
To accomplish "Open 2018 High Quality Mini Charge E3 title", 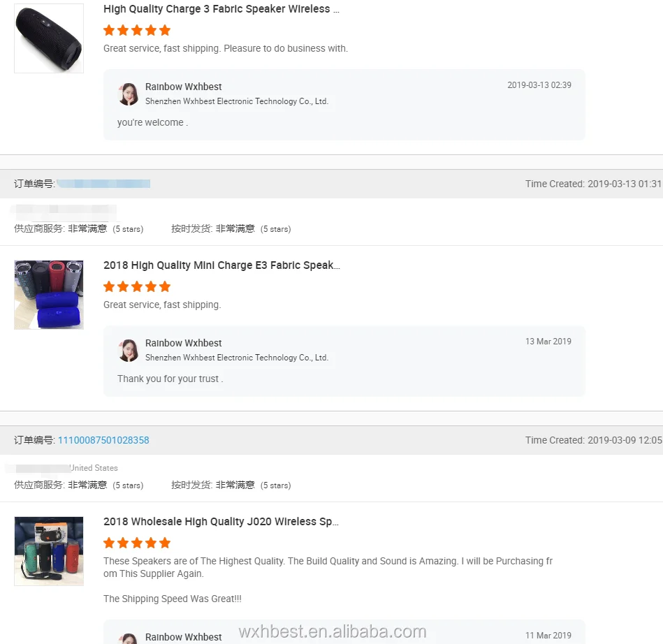I will (x=221, y=265).
